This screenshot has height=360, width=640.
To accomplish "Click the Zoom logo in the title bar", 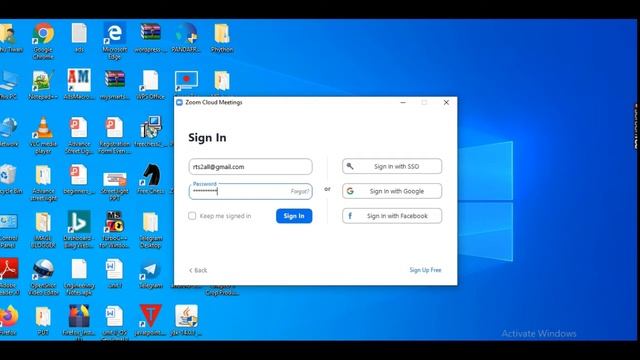I will [180, 102].
